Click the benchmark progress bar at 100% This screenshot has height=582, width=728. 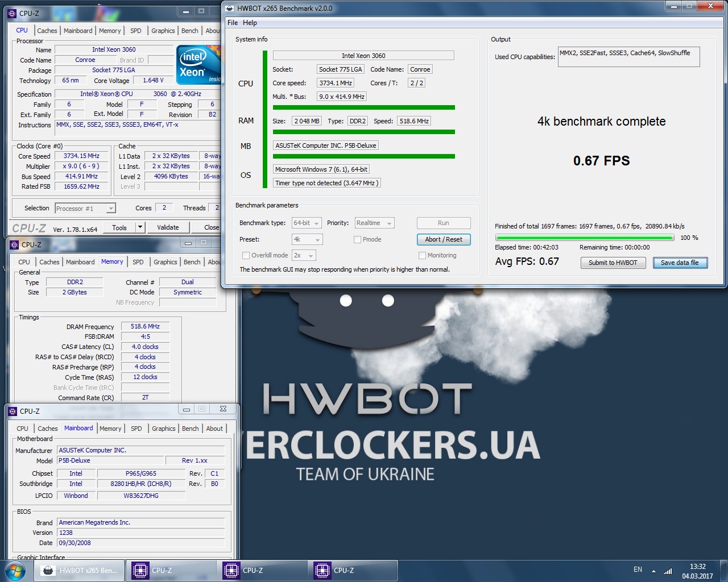click(x=585, y=238)
